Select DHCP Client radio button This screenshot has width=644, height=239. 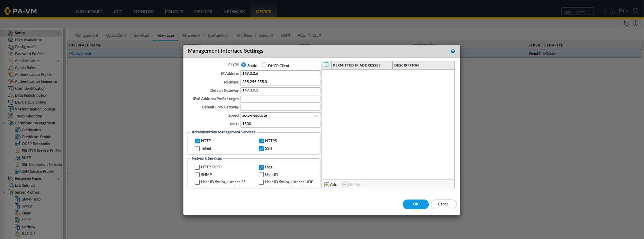point(264,65)
